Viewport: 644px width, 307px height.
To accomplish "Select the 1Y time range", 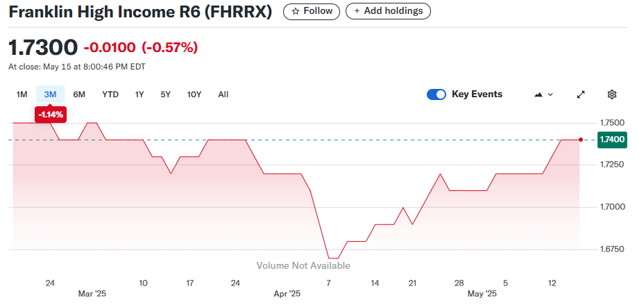I will (139, 94).
